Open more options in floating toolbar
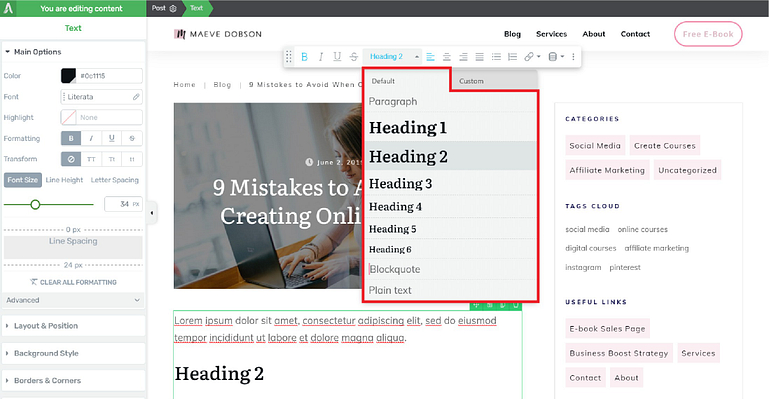The height and width of the screenshot is (399, 769). coord(573,57)
